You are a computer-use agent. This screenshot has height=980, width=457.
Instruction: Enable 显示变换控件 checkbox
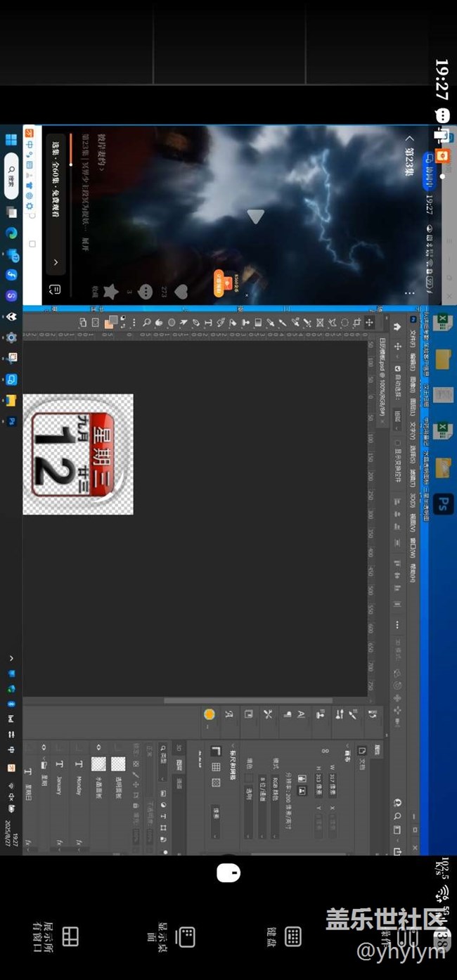click(397, 444)
